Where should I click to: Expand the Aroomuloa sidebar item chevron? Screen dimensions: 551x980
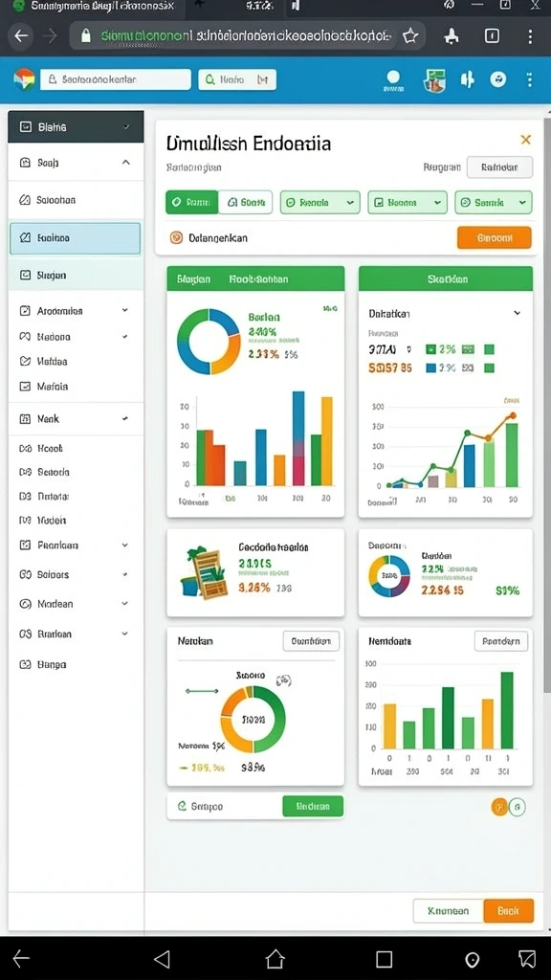pyautogui.click(x=125, y=310)
